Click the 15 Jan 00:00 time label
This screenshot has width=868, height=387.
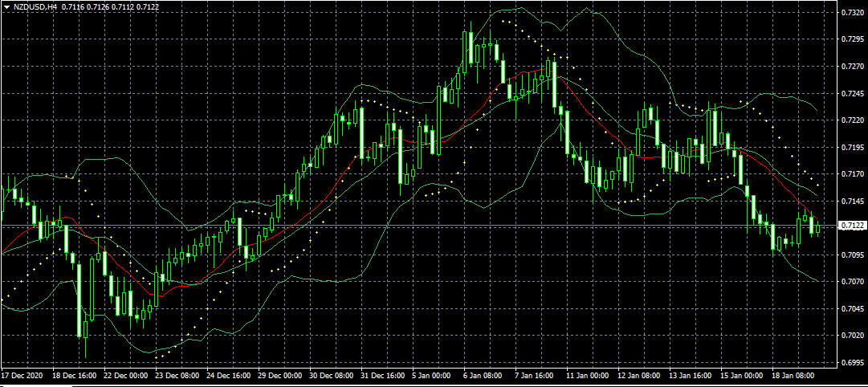(x=742, y=375)
